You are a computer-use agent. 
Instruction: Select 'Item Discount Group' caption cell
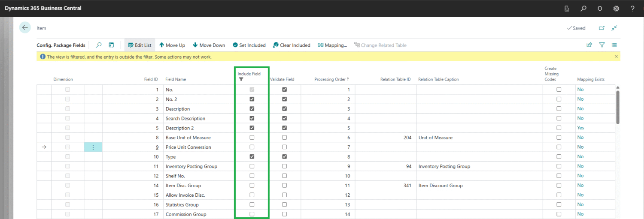coord(479,186)
